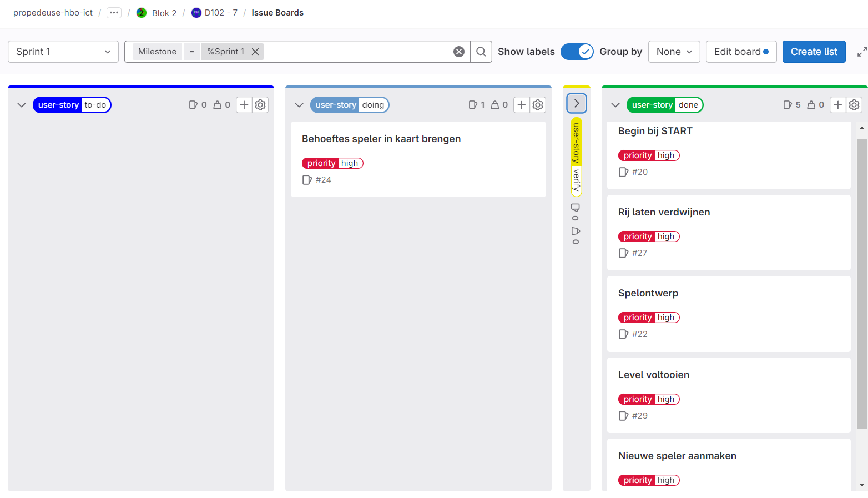Add new issue to doing list
868x498 pixels.
522,105
